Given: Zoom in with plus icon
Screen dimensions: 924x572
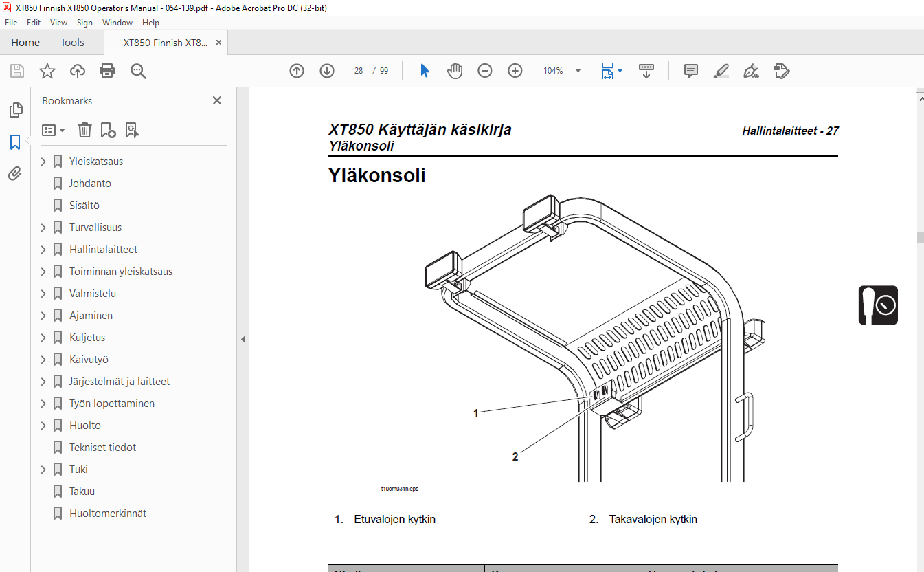Looking at the screenshot, I should click(x=515, y=71).
